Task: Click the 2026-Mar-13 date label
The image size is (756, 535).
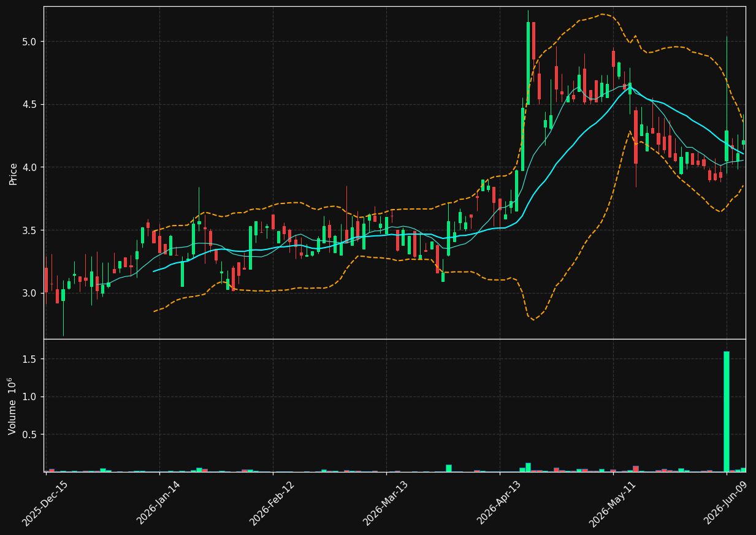Action: click(385, 504)
